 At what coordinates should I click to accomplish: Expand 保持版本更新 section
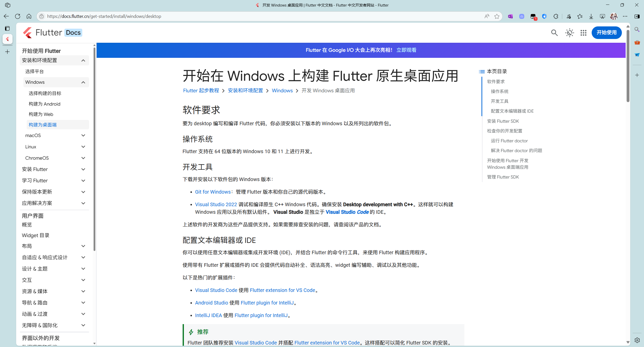coord(83,192)
